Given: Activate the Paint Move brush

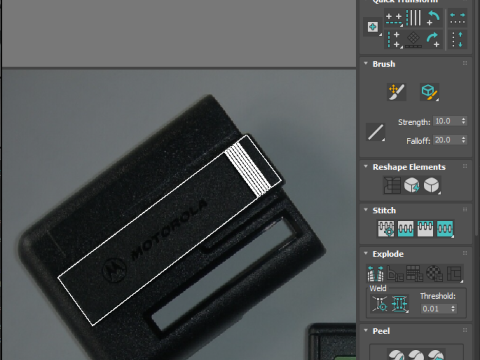Looking at the screenshot, I should (x=396, y=92).
